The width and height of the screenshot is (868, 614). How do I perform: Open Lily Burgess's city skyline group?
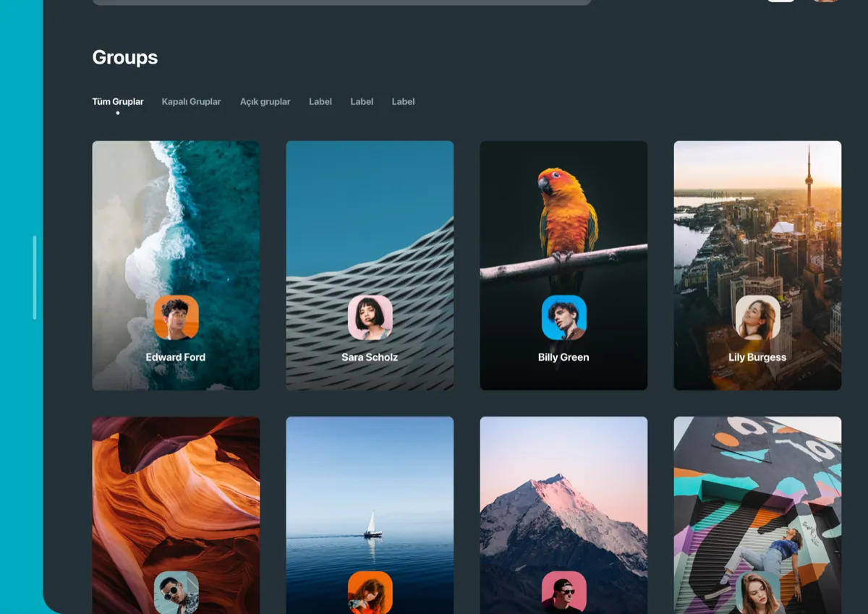[757, 217]
